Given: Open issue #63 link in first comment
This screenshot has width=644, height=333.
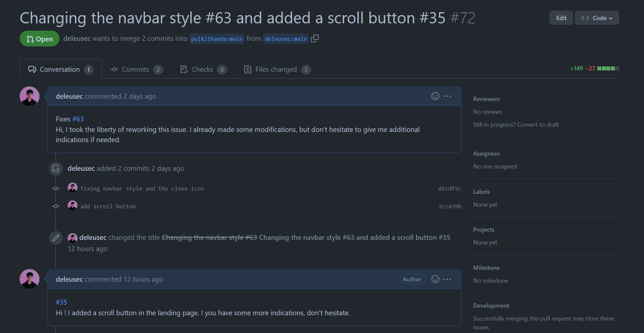Looking at the screenshot, I should 78,119.
